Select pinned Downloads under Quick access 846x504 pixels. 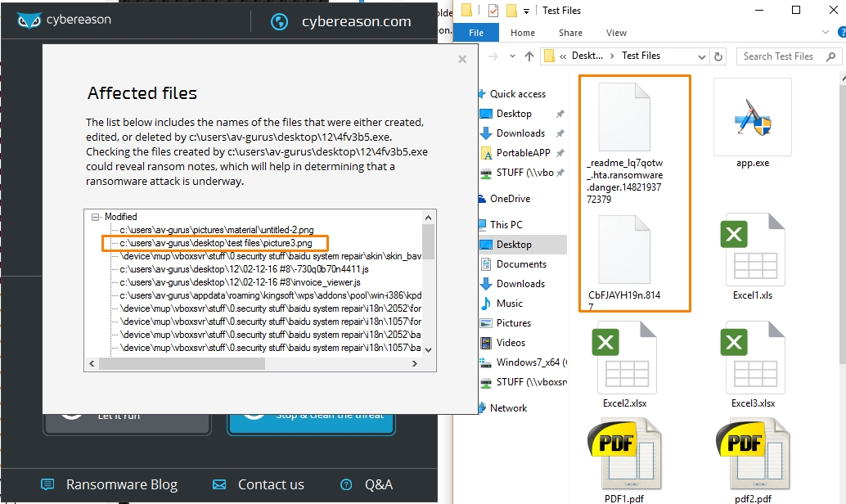(x=520, y=133)
